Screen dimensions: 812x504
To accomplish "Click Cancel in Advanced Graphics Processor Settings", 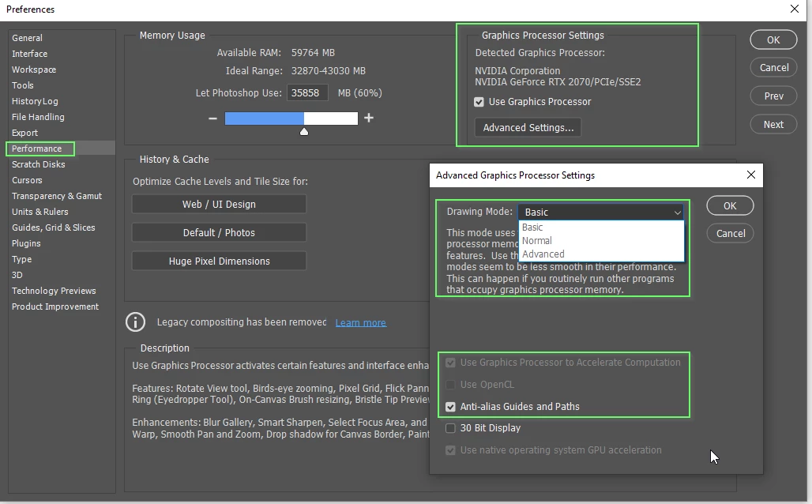I will point(730,234).
